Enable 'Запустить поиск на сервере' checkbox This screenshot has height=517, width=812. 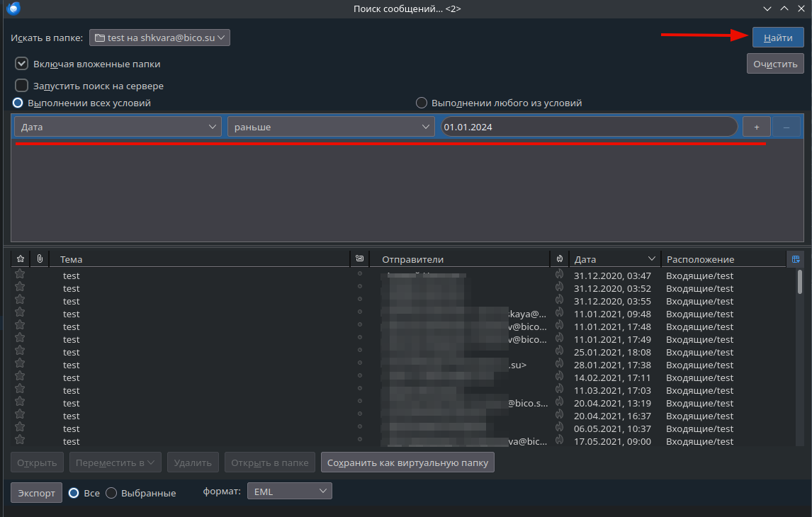pyautogui.click(x=21, y=86)
